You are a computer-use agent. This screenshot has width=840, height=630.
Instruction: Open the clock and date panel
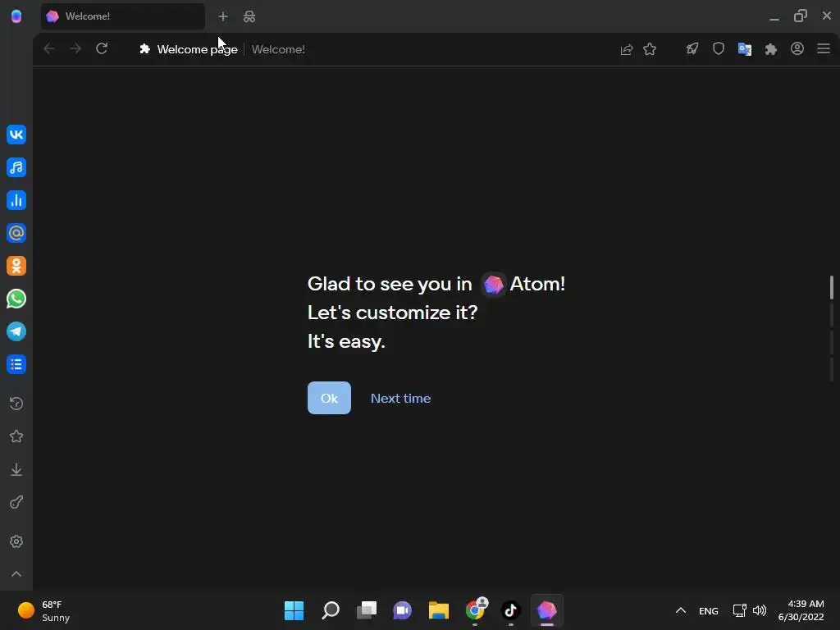pos(801,610)
